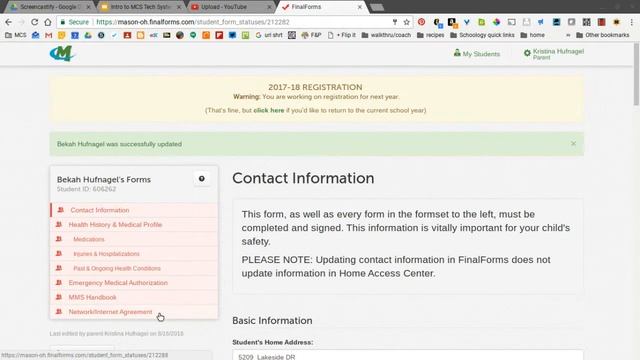Image resolution: width=640 pixels, height=360 pixels.
Task: Open the home bookmarks folder
Action: 533,36
